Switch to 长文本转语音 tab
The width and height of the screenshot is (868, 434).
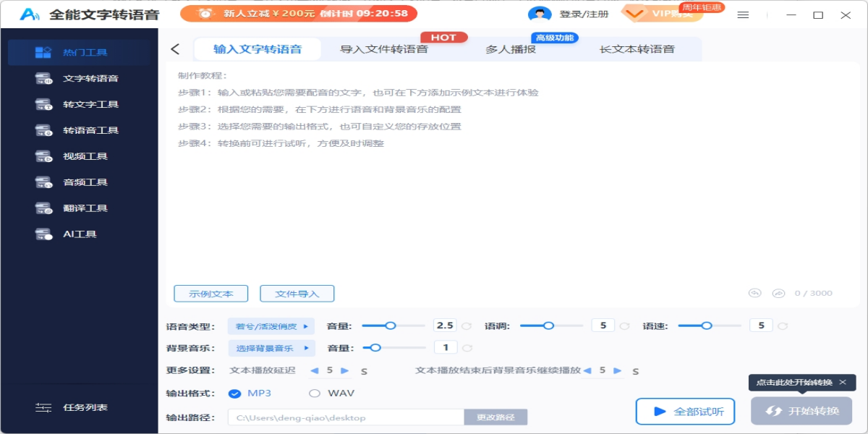tap(637, 49)
